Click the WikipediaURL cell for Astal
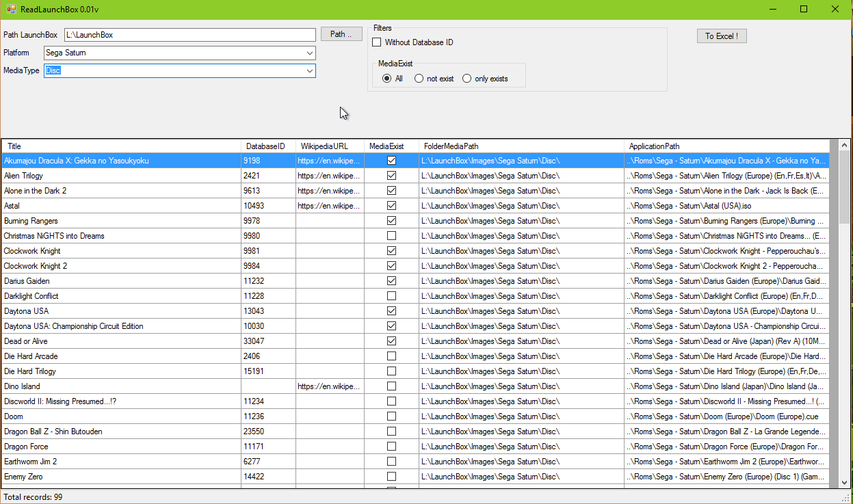 click(330, 206)
